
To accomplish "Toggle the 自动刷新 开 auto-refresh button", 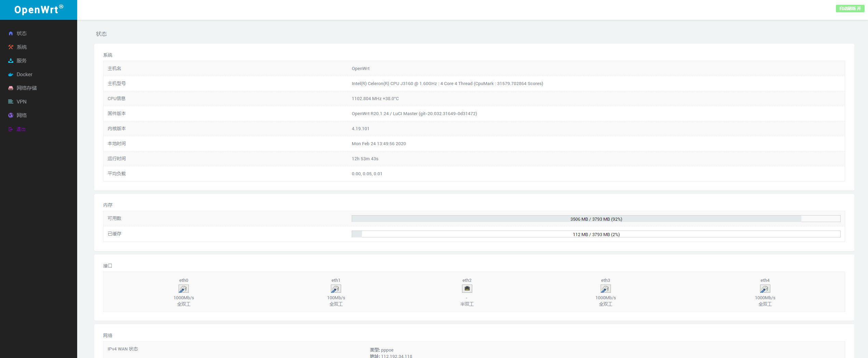I will pos(850,9).
